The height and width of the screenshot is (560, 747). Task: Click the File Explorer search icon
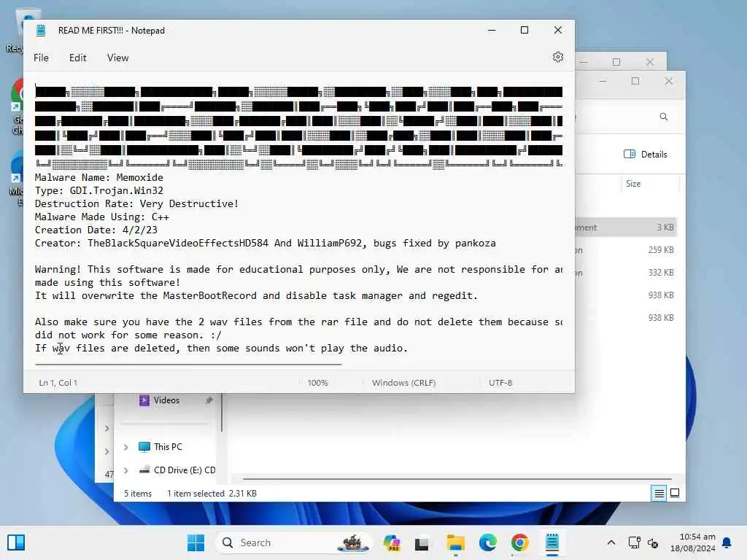pos(663,117)
